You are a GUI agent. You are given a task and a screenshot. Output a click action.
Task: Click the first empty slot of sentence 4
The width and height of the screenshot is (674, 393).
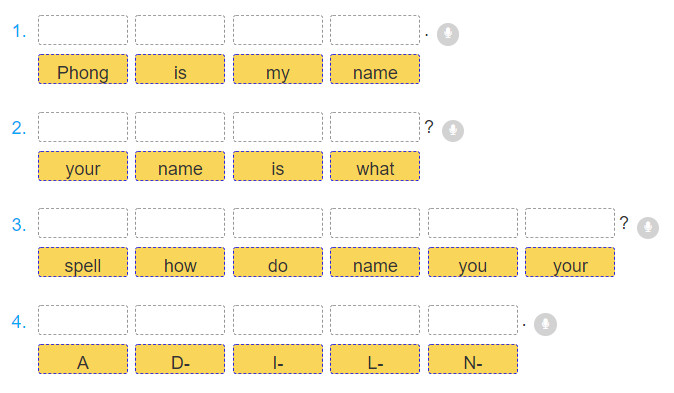83,320
